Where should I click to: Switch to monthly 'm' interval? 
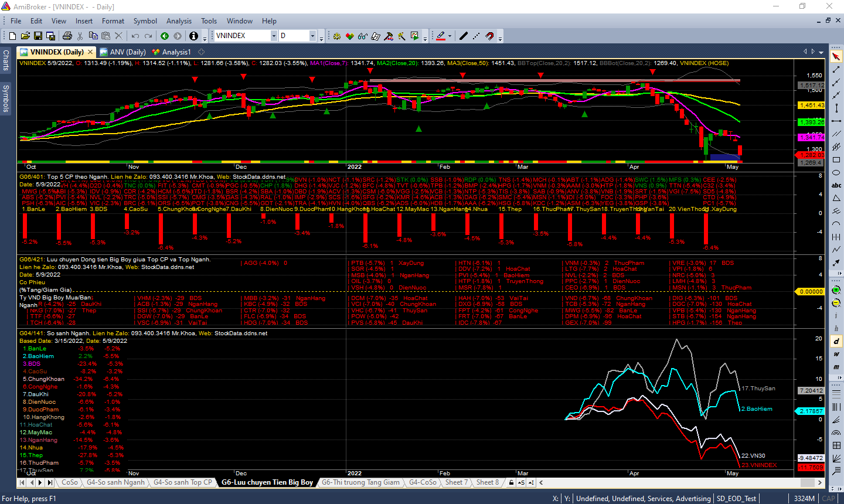click(836, 367)
